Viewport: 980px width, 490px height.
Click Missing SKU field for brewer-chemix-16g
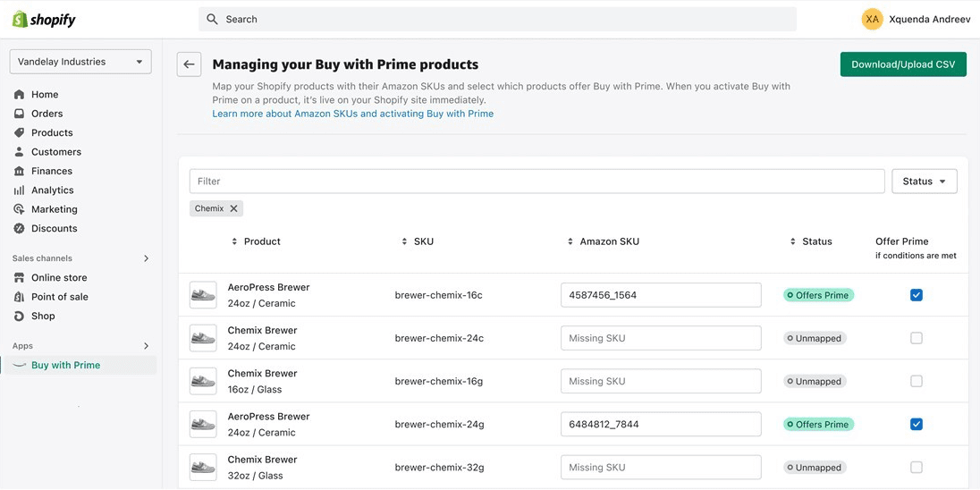[x=662, y=381]
